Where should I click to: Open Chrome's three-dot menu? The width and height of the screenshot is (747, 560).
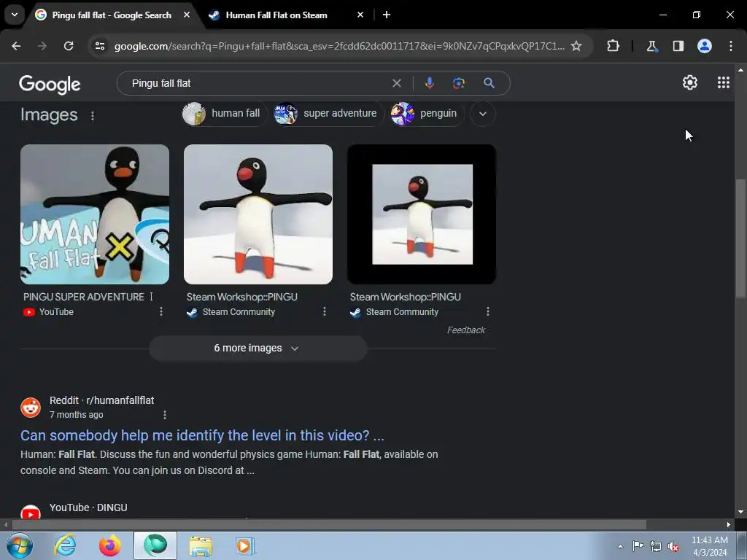(730, 46)
